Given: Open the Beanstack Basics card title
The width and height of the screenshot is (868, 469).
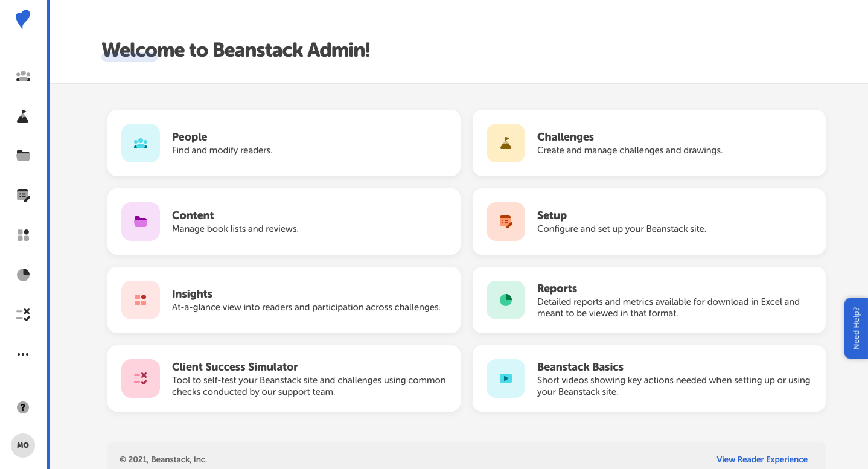Looking at the screenshot, I should tap(580, 367).
